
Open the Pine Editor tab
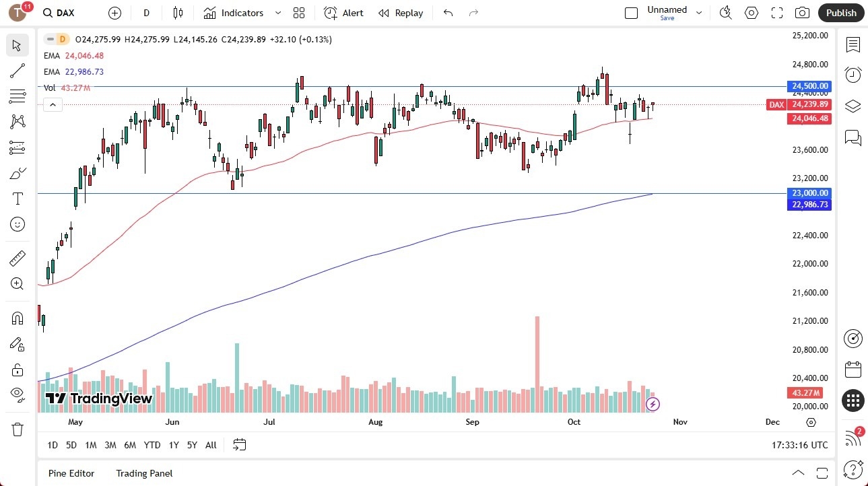pyautogui.click(x=71, y=473)
